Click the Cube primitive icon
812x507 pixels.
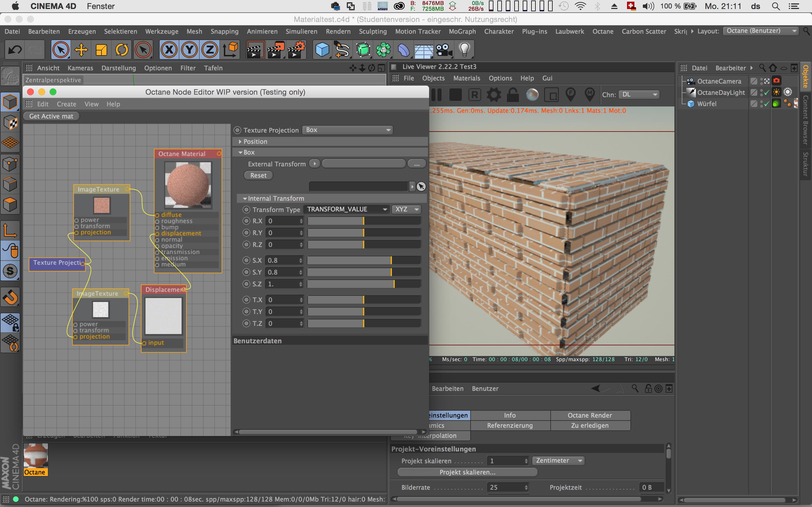322,50
